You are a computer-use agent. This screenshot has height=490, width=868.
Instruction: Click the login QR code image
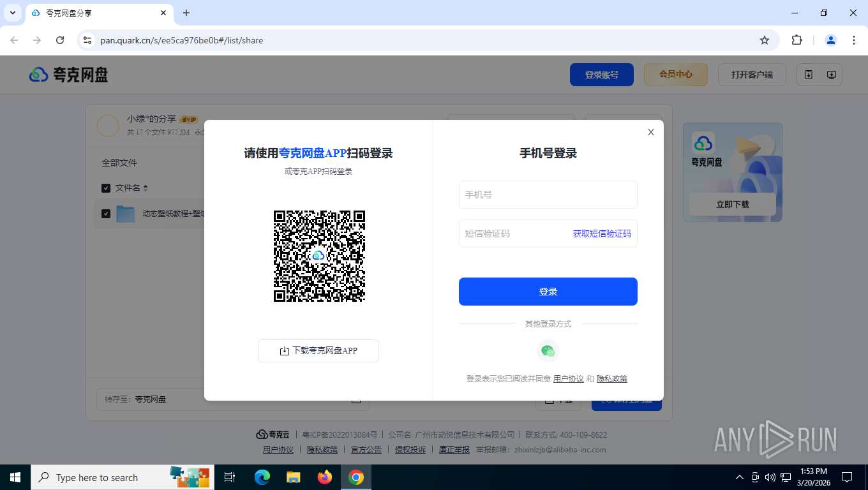pos(319,256)
